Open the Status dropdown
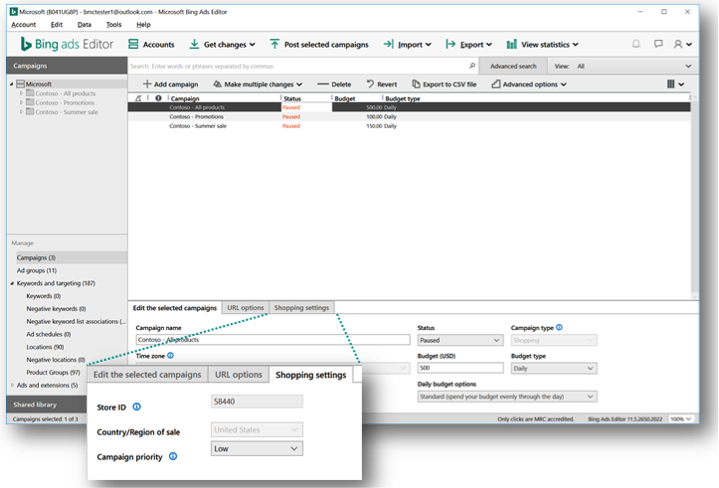Image resolution: width=719 pixels, height=488 pixels. [x=460, y=340]
